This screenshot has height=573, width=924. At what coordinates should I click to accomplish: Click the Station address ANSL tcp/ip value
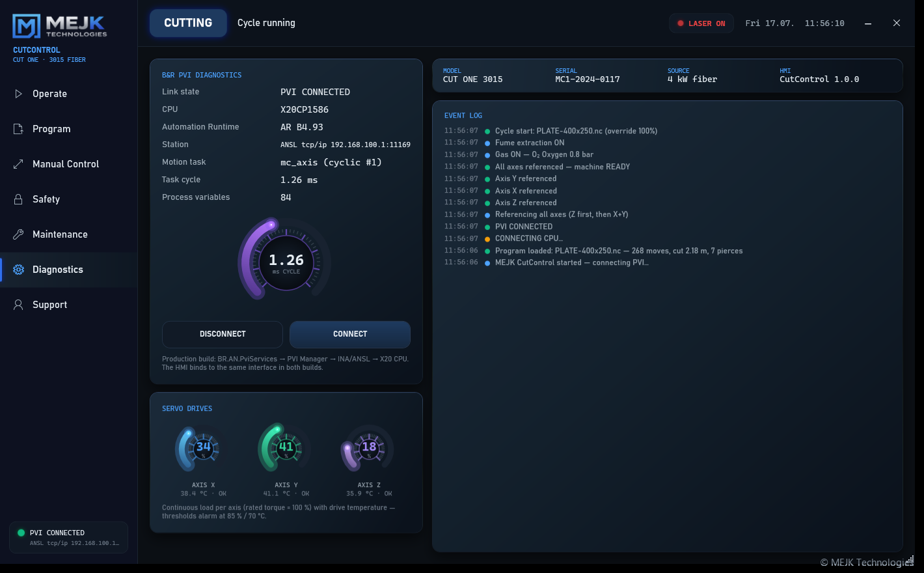[346, 145]
